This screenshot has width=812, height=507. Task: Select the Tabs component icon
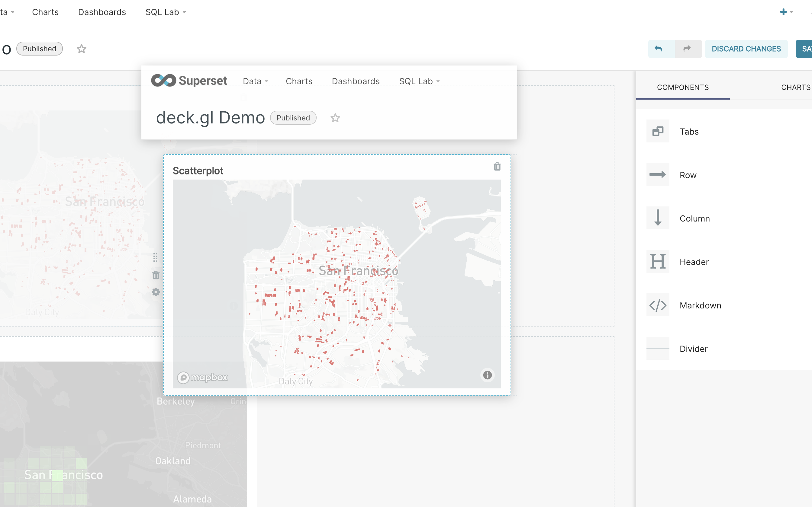coord(657,131)
